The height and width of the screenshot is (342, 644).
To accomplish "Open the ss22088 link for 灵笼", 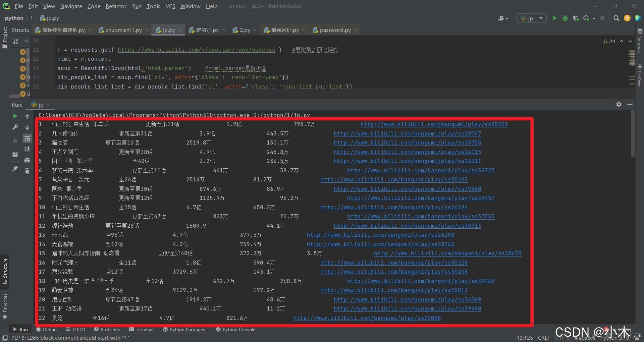I will (x=367, y=318).
